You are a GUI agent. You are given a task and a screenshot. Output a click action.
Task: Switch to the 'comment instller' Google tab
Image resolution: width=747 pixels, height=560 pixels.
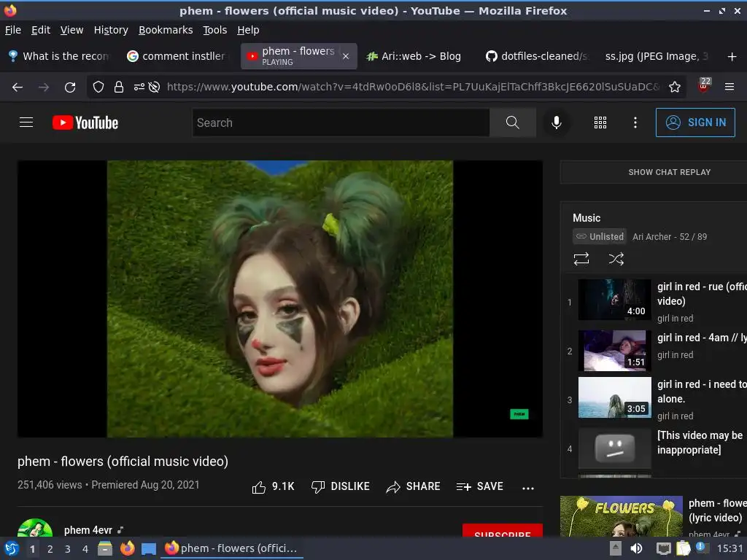178,56
